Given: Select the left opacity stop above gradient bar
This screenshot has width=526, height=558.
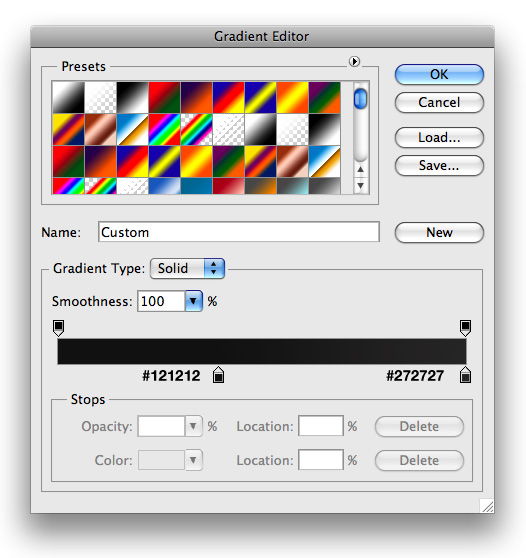Looking at the screenshot, I should click(x=58, y=328).
